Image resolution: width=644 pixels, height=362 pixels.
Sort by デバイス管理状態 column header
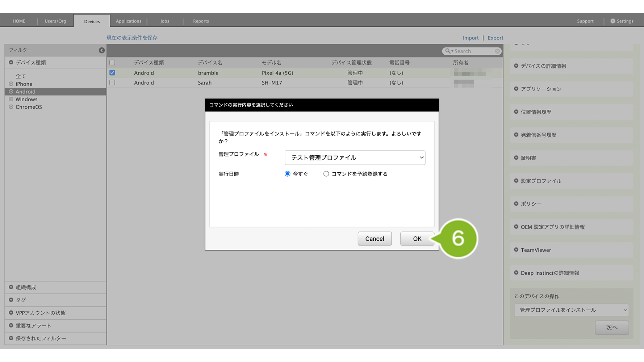352,63
